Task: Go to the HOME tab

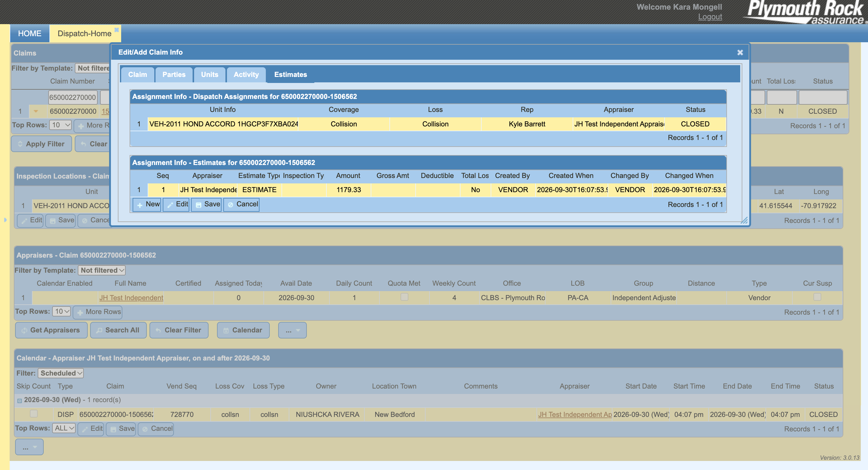Action: [x=30, y=33]
